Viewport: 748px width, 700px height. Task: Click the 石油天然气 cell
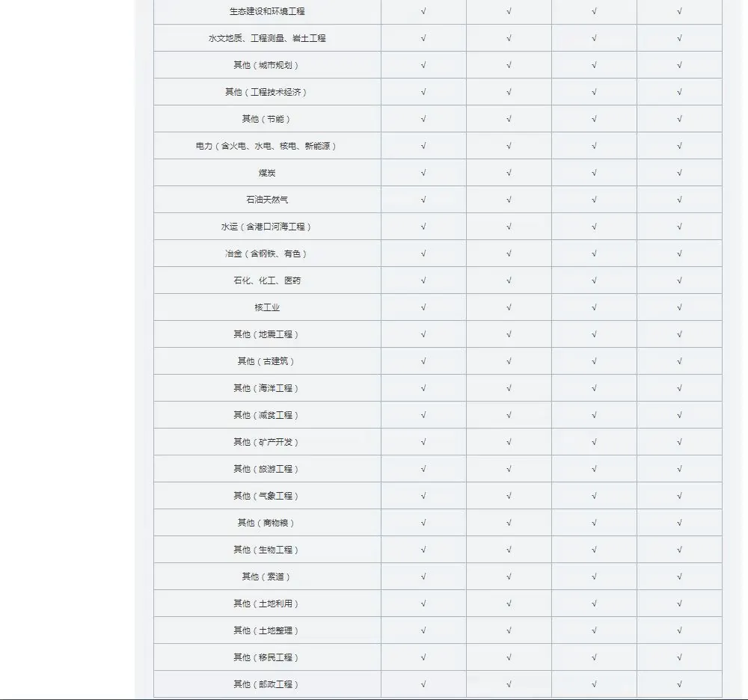click(x=267, y=200)
